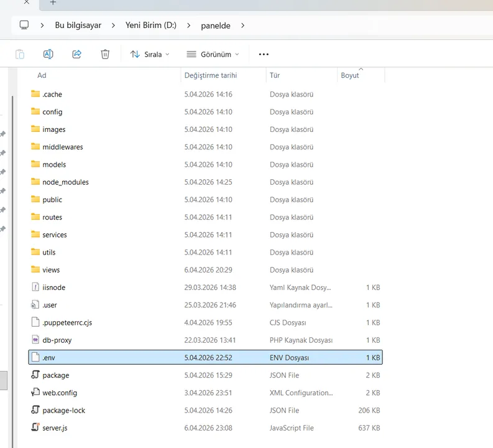This screenshot has width=493, height=448.
Task: Expand the chevron after panelde in breadcrumb
Action: [x=243, y=26]
